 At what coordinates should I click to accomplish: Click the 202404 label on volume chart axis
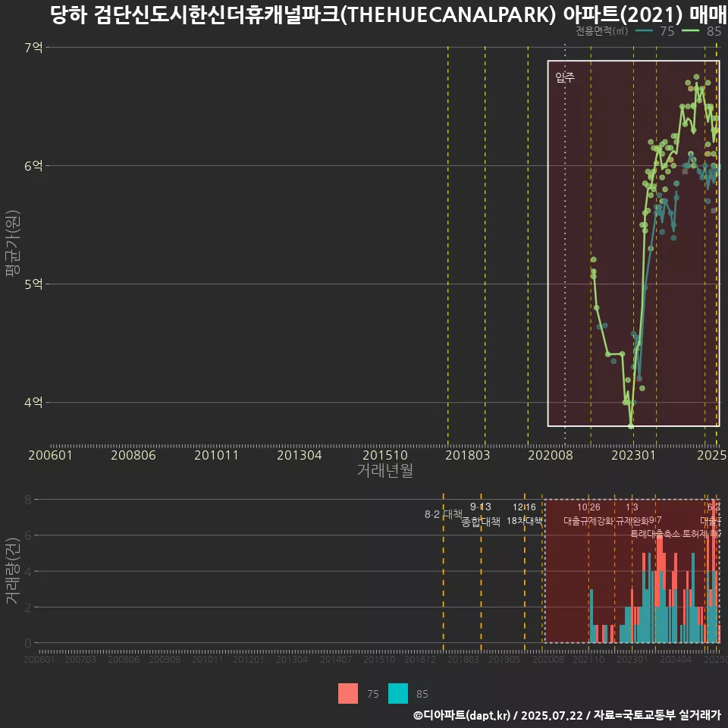[676, 659]
